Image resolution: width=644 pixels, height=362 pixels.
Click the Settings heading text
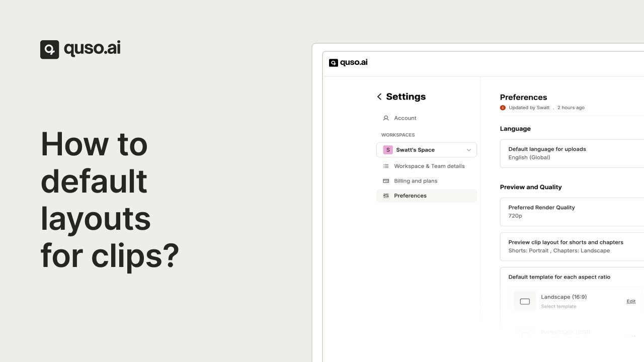[x=406, y=97]
